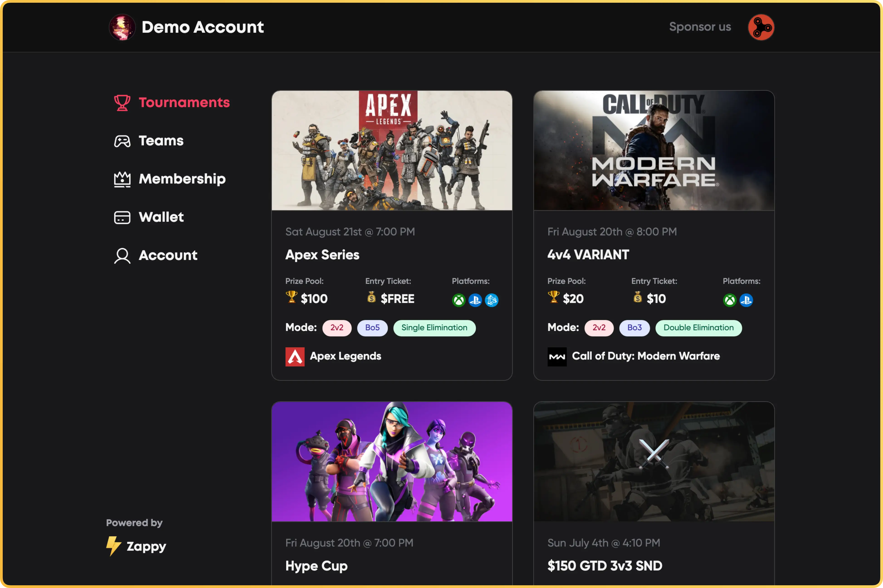
Task: Click the Modern Warfare game logo icon
Action: coord(557,357)
